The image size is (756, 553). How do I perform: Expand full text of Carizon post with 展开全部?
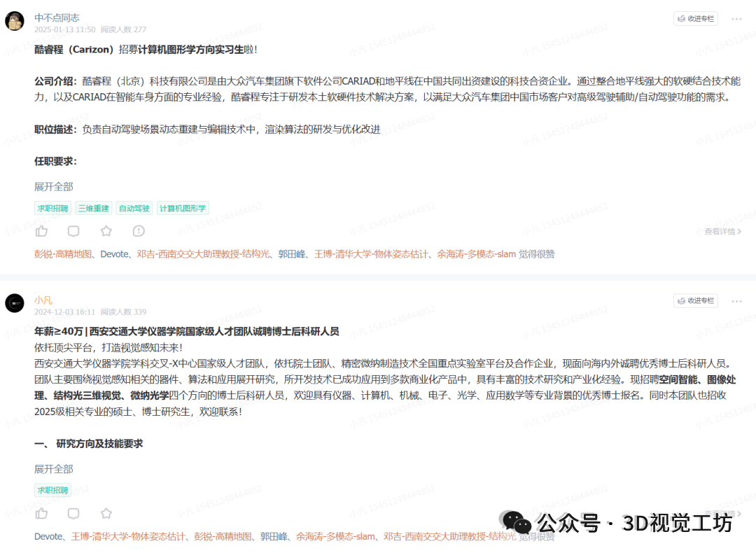pos(53,187)
